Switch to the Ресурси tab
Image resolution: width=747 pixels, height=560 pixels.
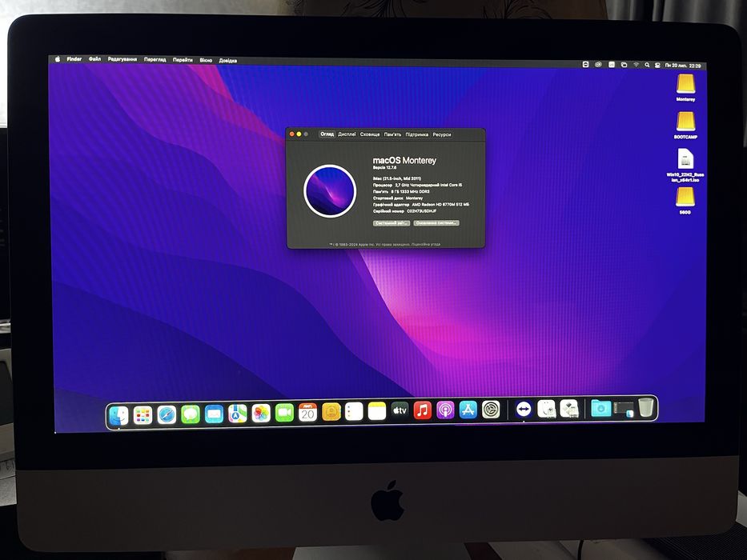[442, 134]
